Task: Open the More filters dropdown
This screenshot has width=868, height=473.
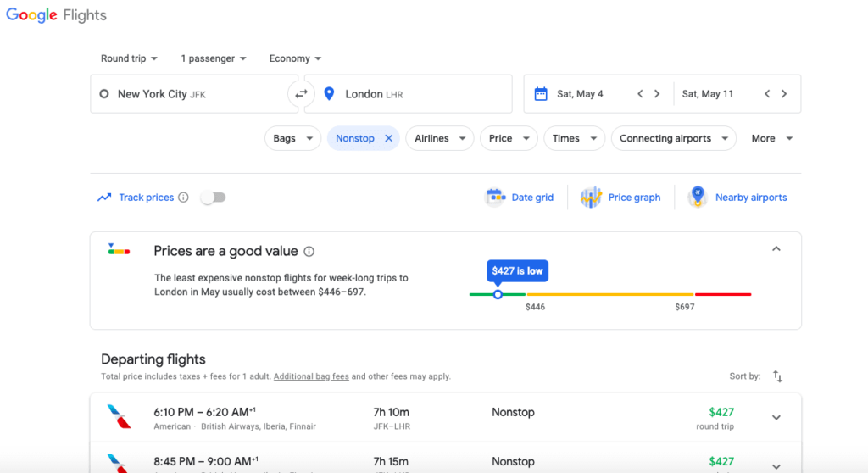Action: [771, 138]
